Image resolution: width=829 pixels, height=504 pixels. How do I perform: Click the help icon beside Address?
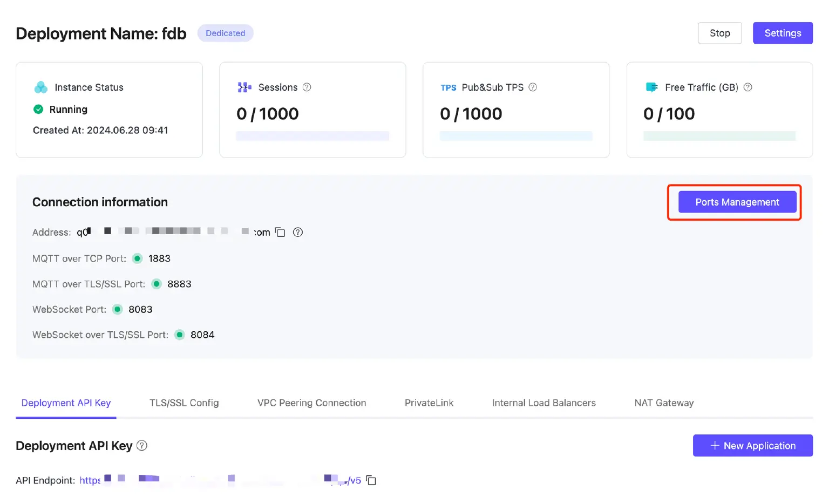tap(297, 232)
